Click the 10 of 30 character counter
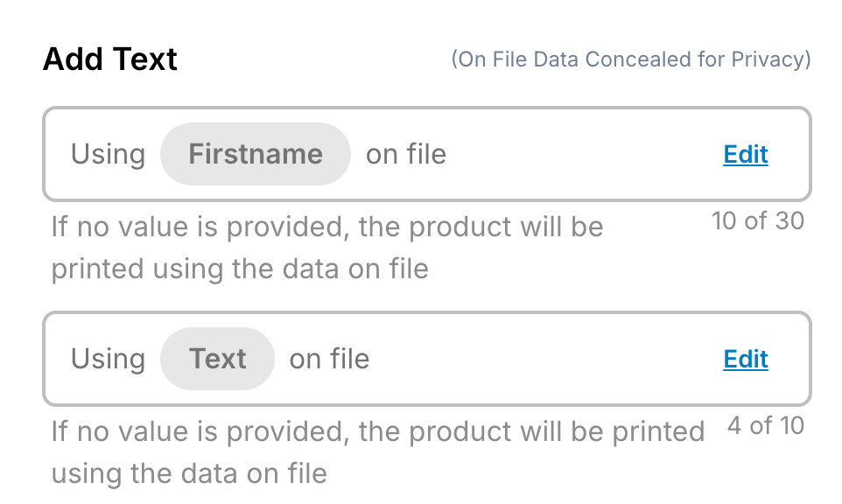Screen dimensions: 842x504 [757, 221]
